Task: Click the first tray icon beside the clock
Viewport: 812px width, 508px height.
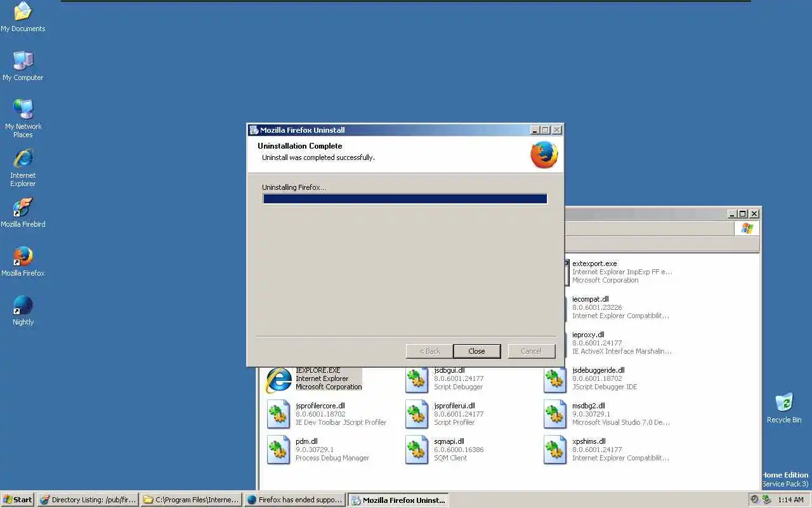Action: pyautogui.click(x=754, y=500)
